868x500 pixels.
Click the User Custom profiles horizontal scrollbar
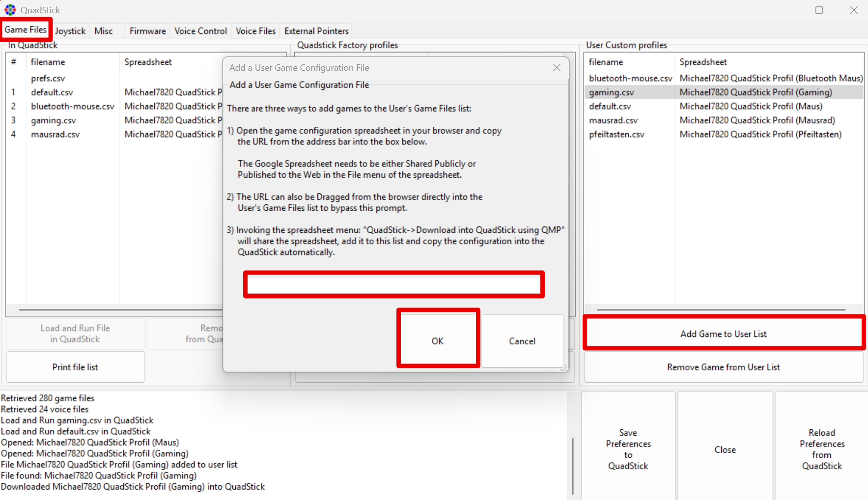click(721, 310)
